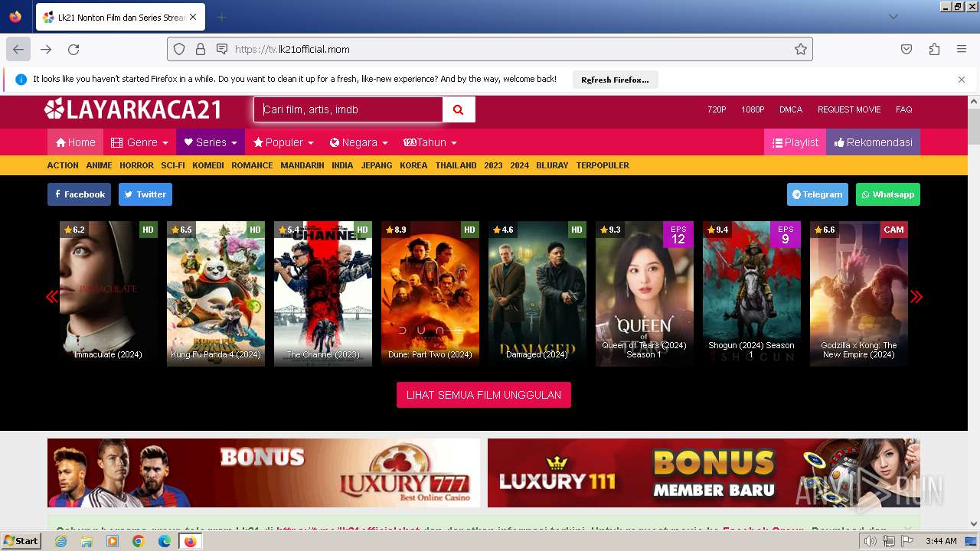Select the KOMEDI category
The width and height of the screenshot is (980, 551).
pyautogui.click(x=208, y=165)
